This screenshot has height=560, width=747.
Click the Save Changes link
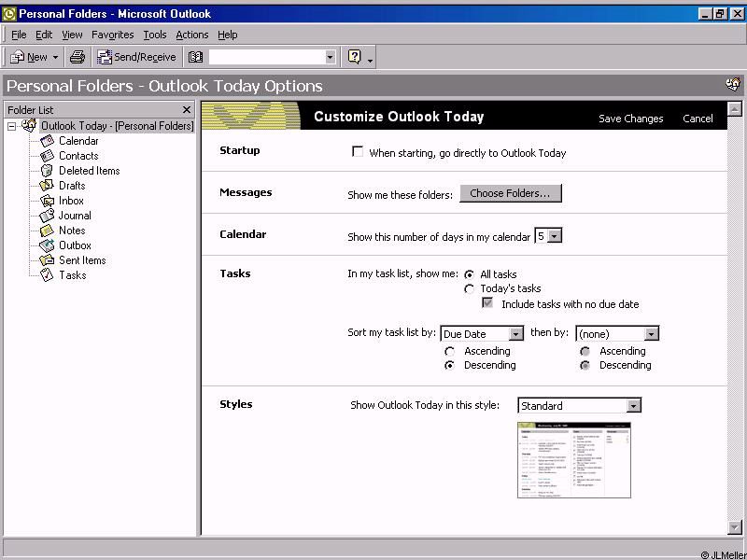(x=631, y=119)
